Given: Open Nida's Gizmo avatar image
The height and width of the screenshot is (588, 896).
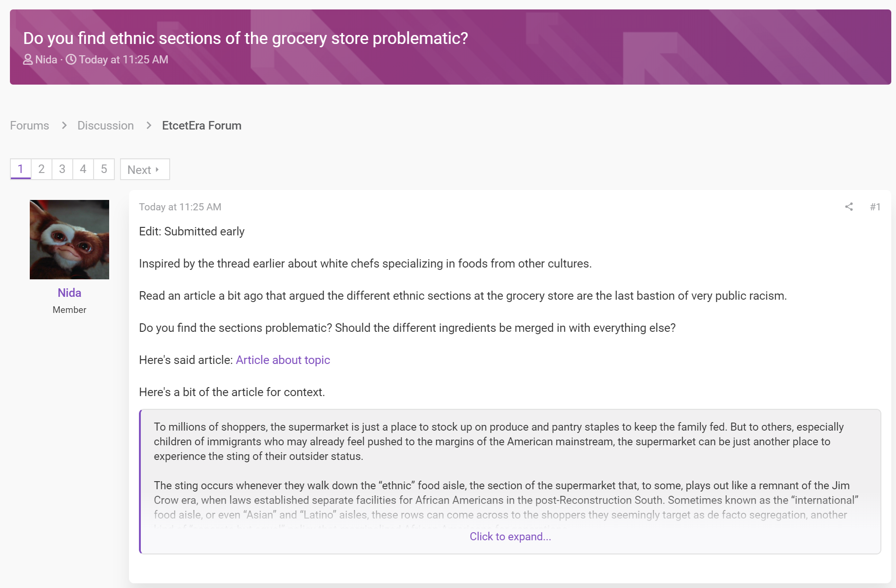Looking at the screenshot, I should point(69,240).
